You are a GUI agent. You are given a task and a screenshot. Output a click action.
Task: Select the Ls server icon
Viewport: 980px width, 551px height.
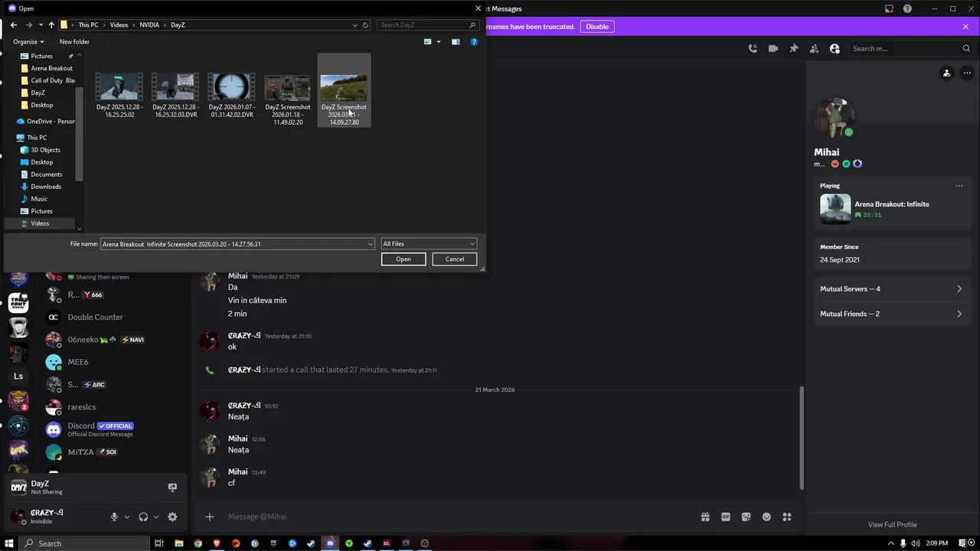[x=18, y=377]
